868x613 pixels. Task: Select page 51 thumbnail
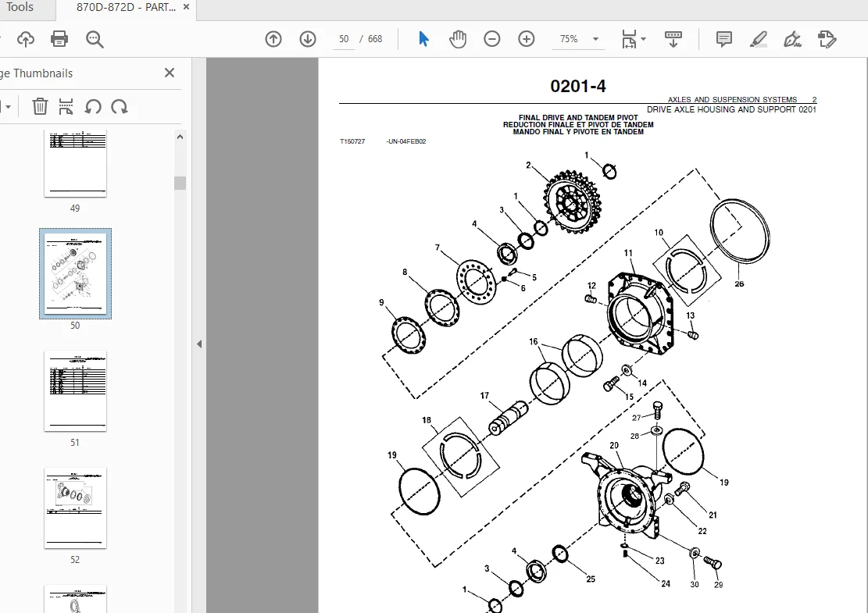(75, 390)
